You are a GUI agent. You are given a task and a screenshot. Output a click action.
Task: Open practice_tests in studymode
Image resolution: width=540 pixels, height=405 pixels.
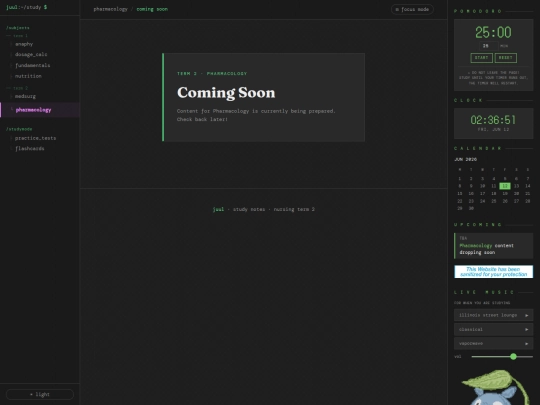[x=35, y=138]
